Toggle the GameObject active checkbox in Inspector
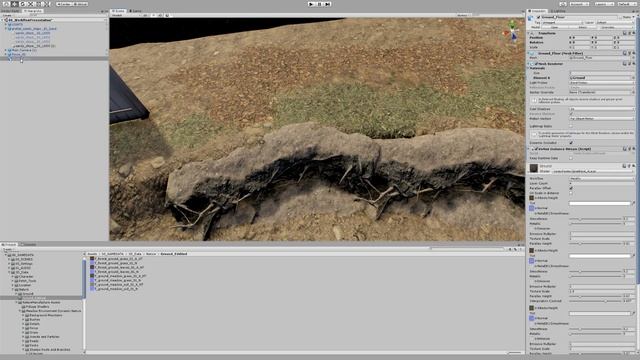 coord(539,17)
